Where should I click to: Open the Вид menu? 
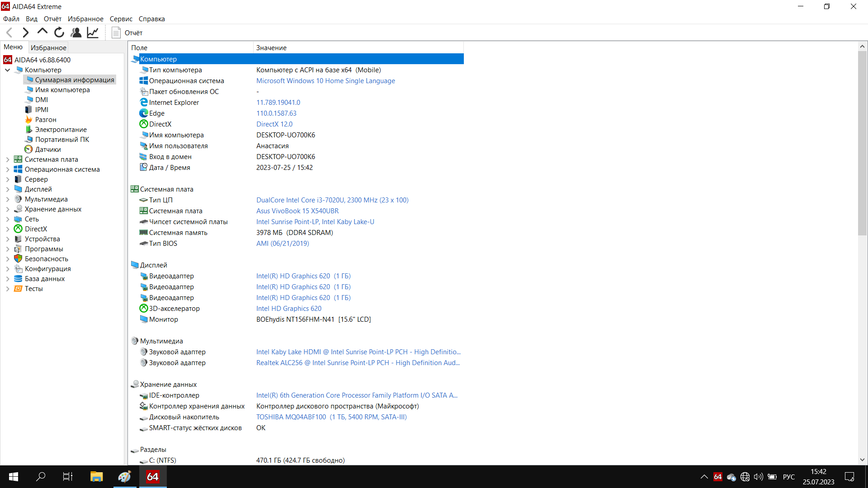pyautogui.click(x=32, y=19)
